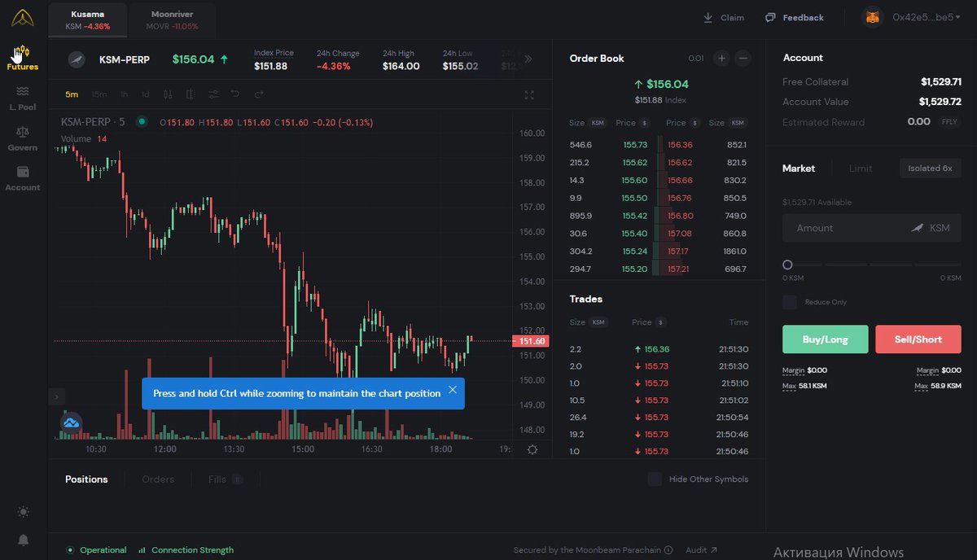977x560 pixels.
Task: Open the L. Pool sidebar section
Action: 22,98
